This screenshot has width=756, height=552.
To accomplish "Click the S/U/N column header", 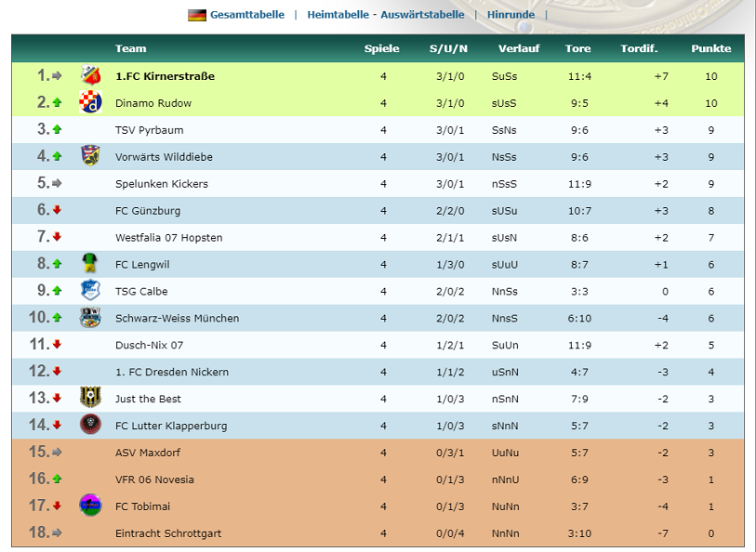I will [x=448, y=48].
